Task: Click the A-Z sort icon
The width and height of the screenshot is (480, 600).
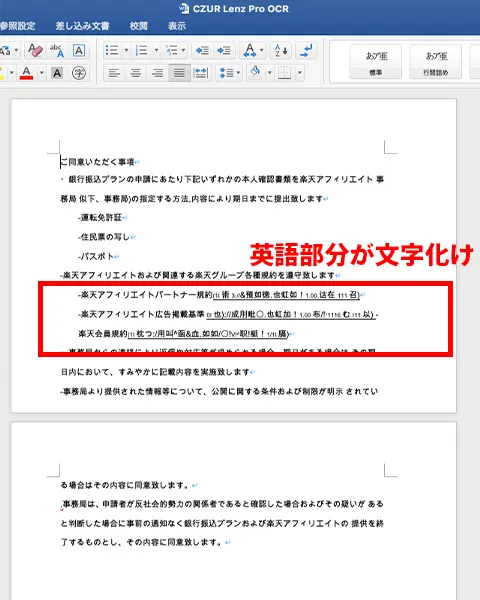Action: pyautogui.click(x=281, y=50)
